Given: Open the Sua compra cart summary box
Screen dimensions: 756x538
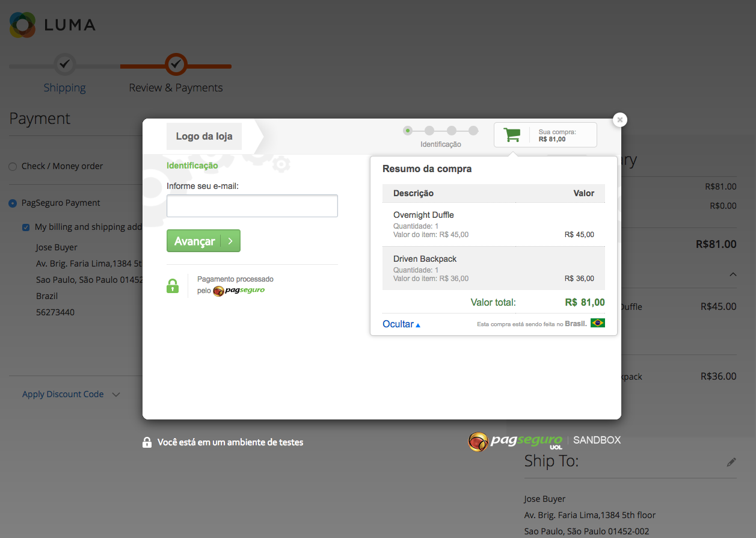Looking at the screenshot, I should pyautogui.click(x=545, y=135).
